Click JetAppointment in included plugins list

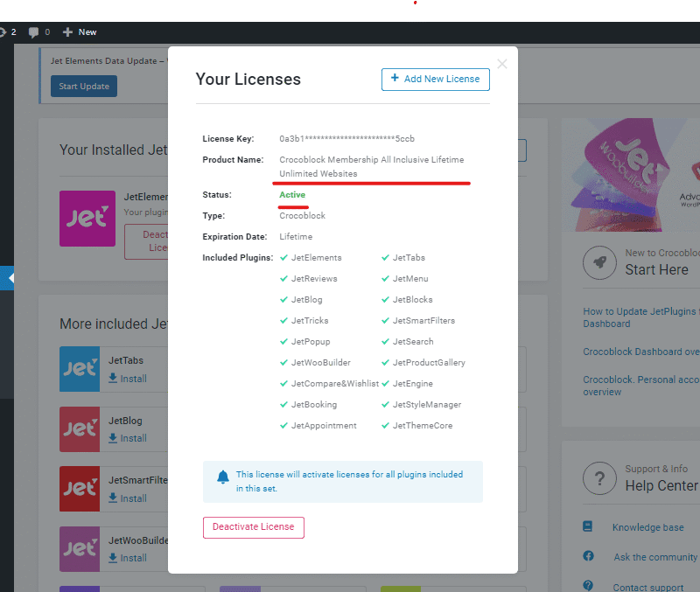click(324, 426)
